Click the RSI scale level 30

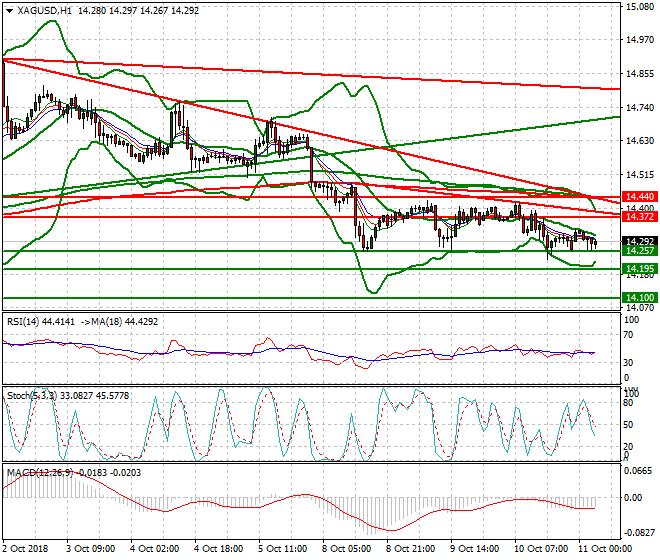point(628,363)
